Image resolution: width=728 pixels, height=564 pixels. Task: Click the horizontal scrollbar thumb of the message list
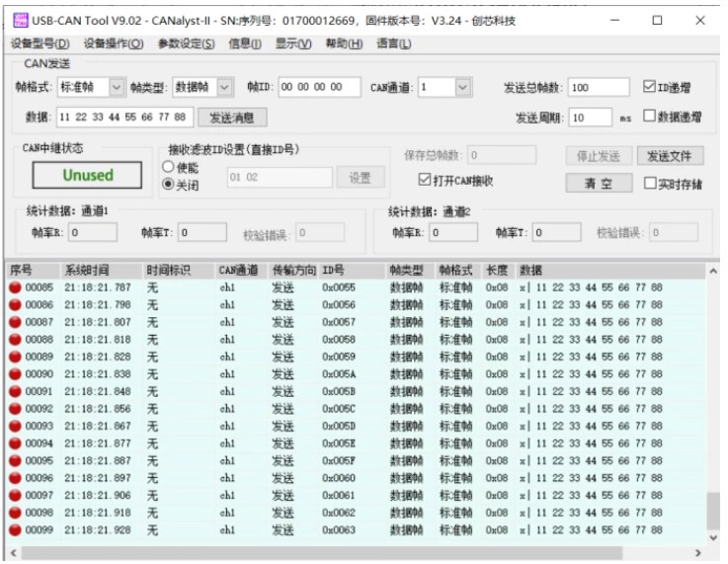point(321,553)
